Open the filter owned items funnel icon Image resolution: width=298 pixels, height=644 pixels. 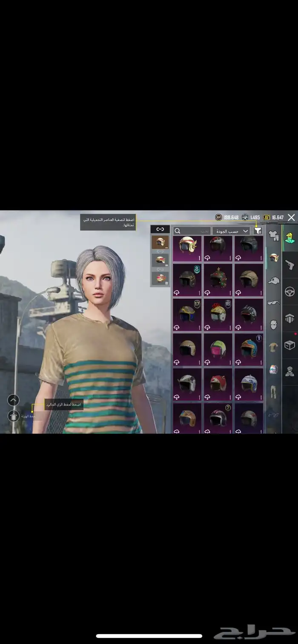tap(258, 231)
